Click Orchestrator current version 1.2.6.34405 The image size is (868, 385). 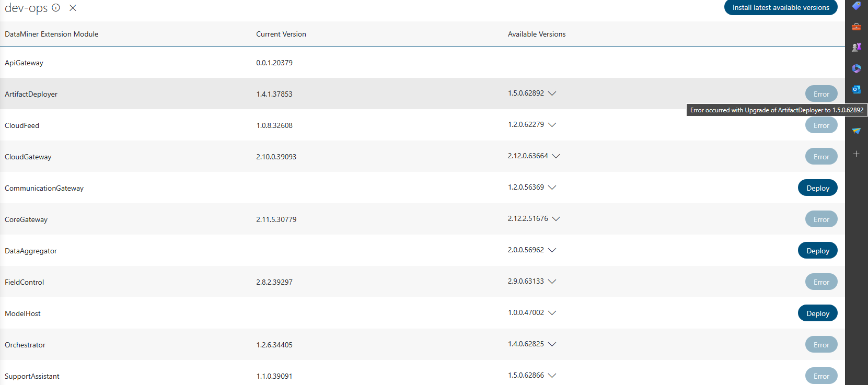(x=274, y=345)
